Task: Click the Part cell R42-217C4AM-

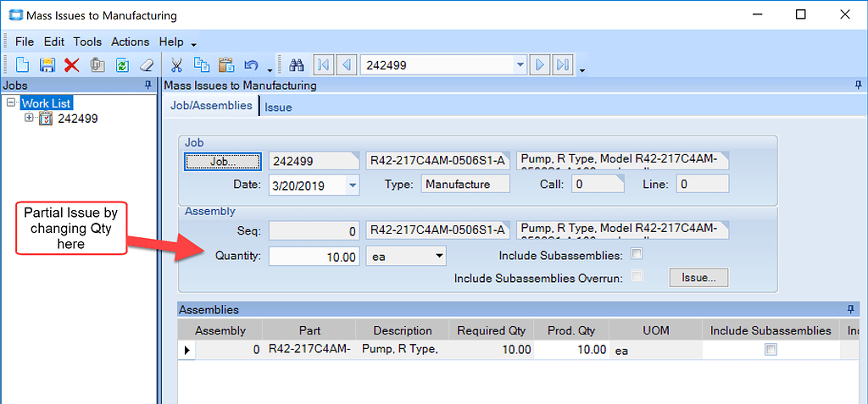Action: [x=309, y=350]
